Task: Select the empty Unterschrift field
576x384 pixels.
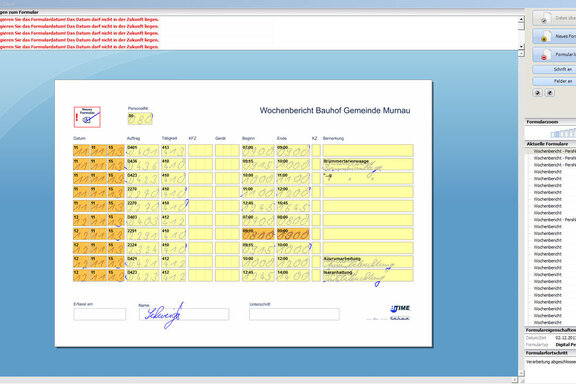Action: (294, 315)
